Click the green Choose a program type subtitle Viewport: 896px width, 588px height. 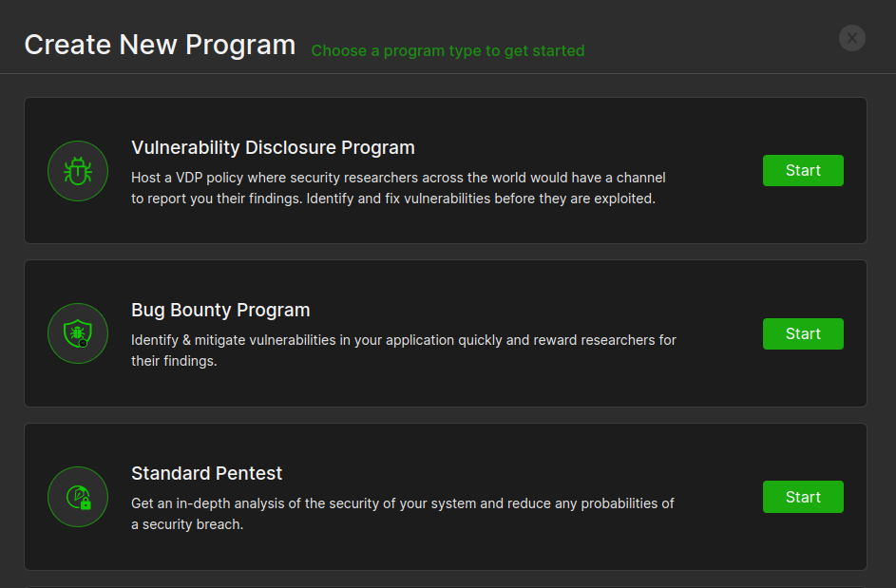click(448, 50)
